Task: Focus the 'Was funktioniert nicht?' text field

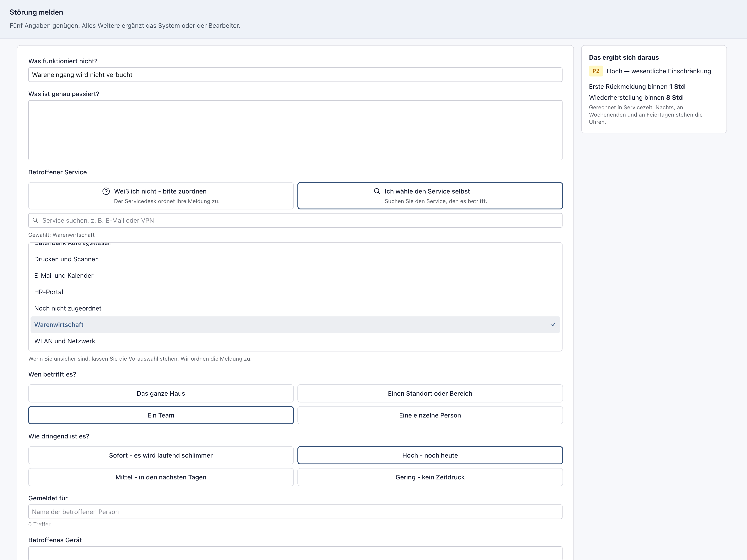Action: (x=295, y=75)
